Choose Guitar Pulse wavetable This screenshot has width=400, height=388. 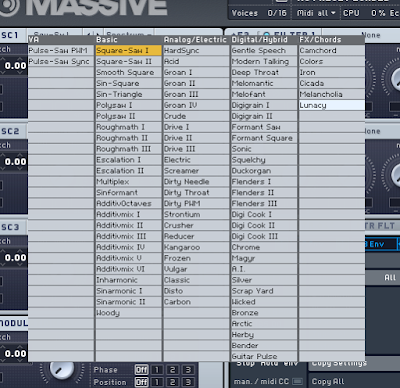(264, 356)
